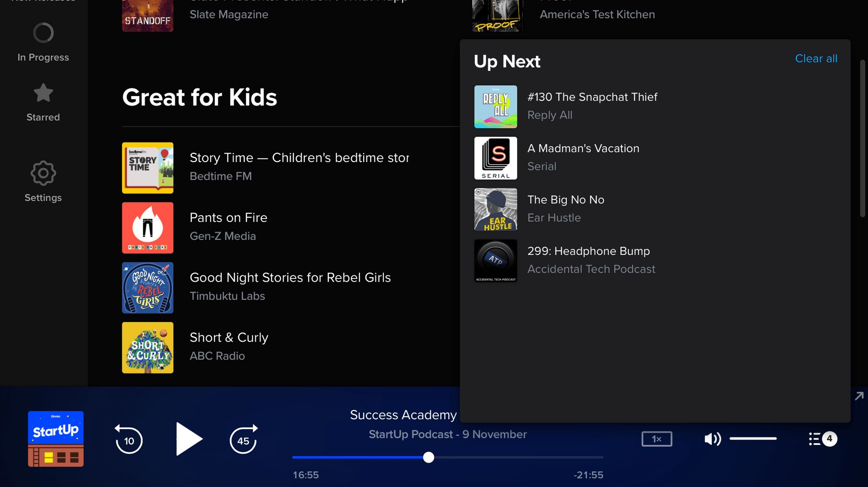Click the Up Next panel scrollbar
The image size is (868, 487).
click(x=862, y=138)
